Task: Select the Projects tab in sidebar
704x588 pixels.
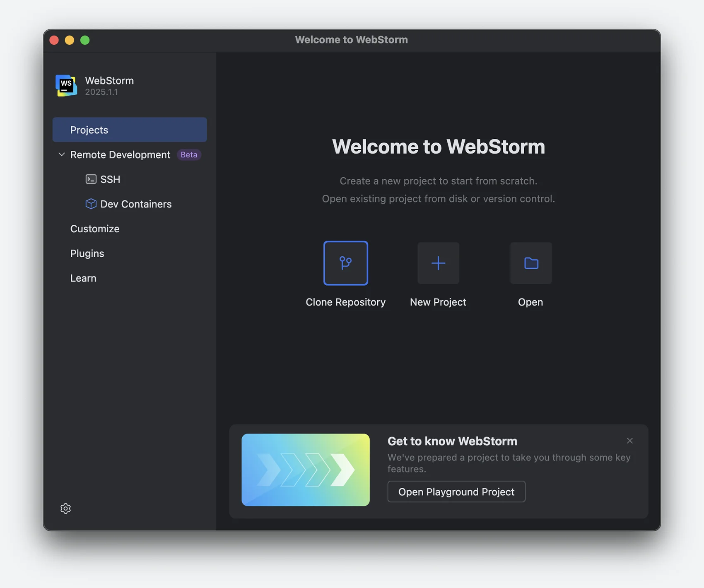Action: point(130,130)
